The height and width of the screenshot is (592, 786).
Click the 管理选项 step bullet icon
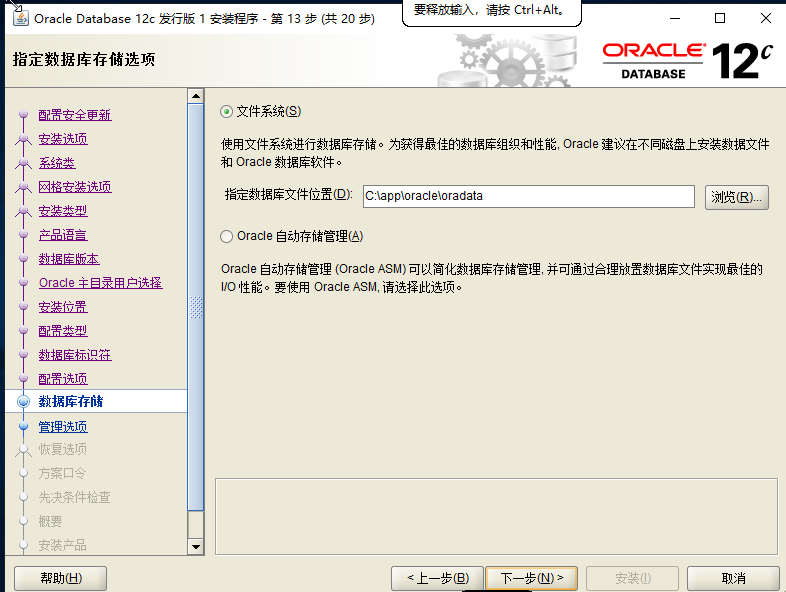[23, 427]
